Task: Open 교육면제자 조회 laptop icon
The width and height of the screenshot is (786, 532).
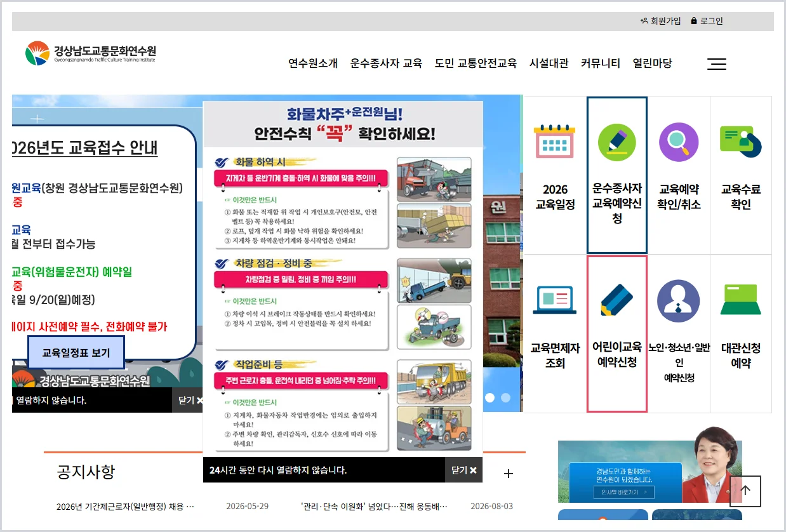Action: tap(554, 300)
